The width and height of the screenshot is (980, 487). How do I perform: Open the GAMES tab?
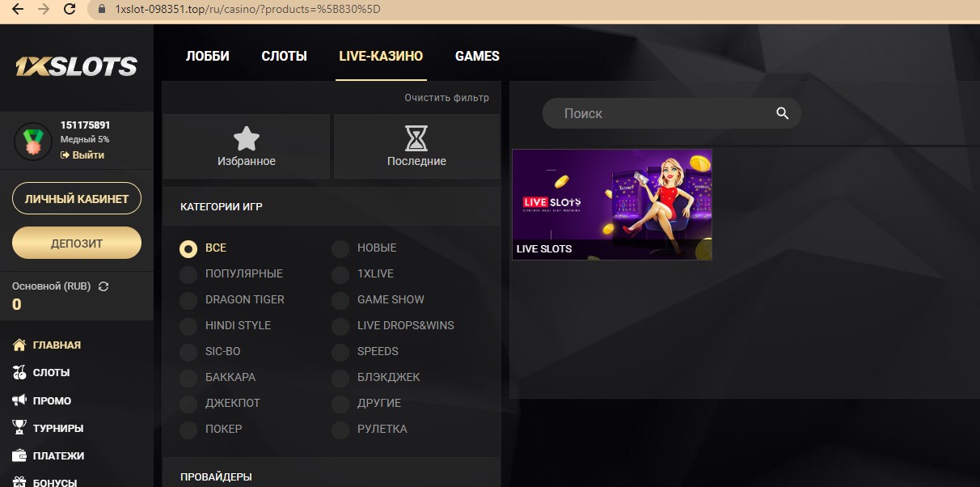point(477,56)
